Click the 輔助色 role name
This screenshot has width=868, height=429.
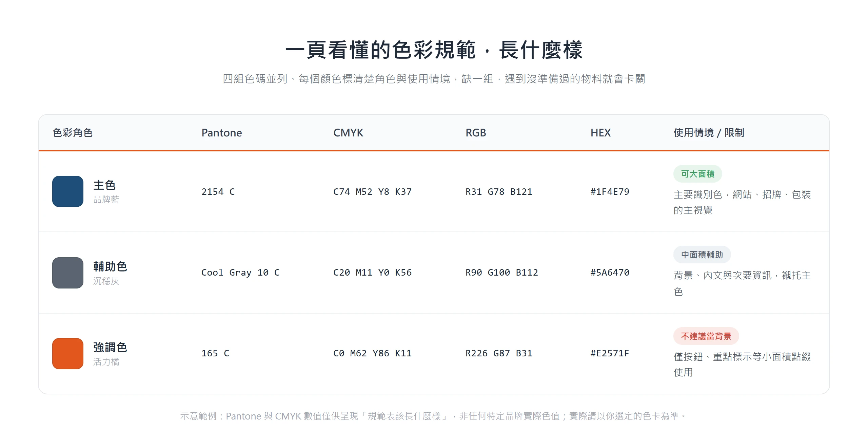pyautogui.click(x=110, y=266)
